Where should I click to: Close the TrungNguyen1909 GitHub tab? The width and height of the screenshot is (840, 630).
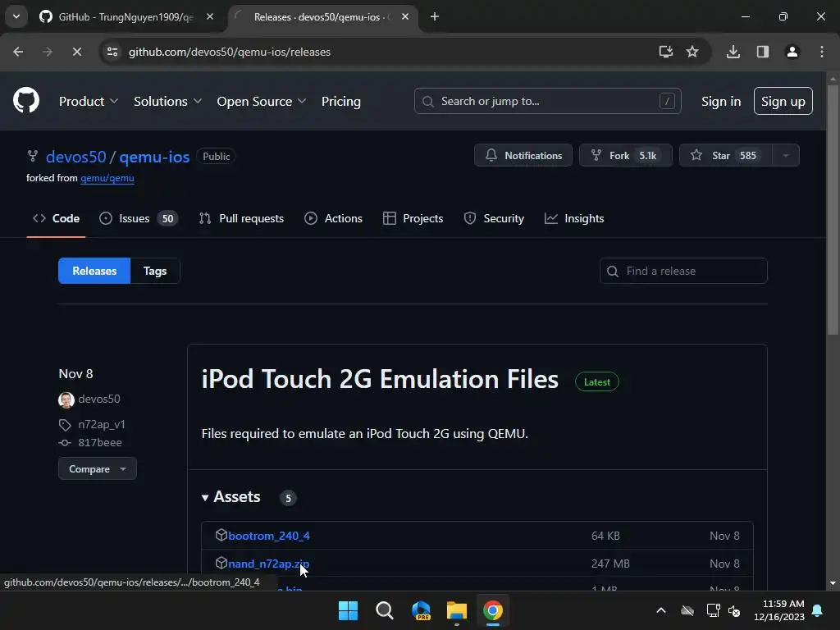(210, 16)
